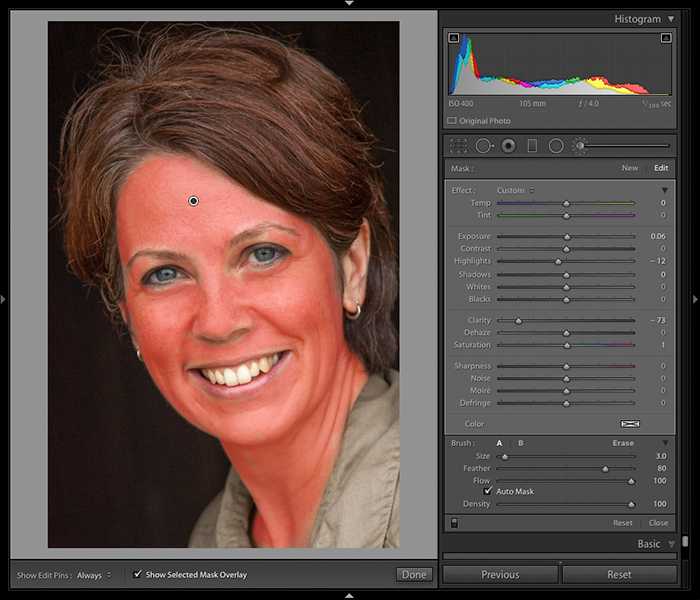Expand the Basic panel
This screenshot has width=700, height=600.
tap(671, 544)
